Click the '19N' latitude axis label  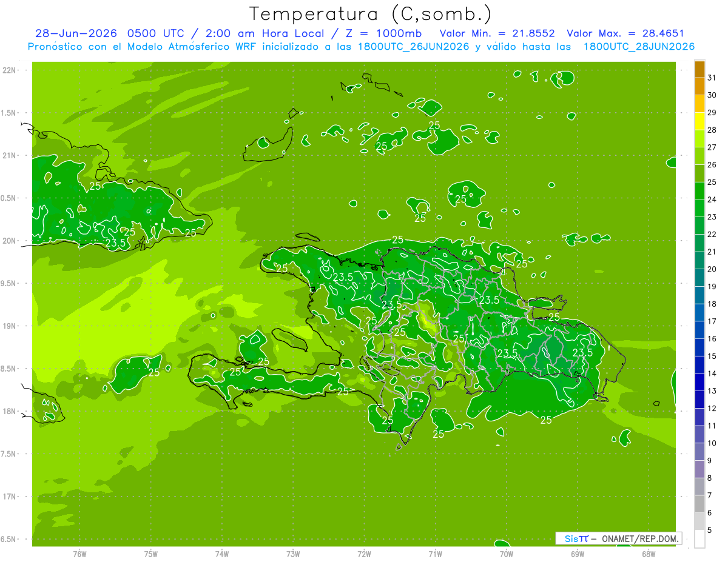[9, 326]
